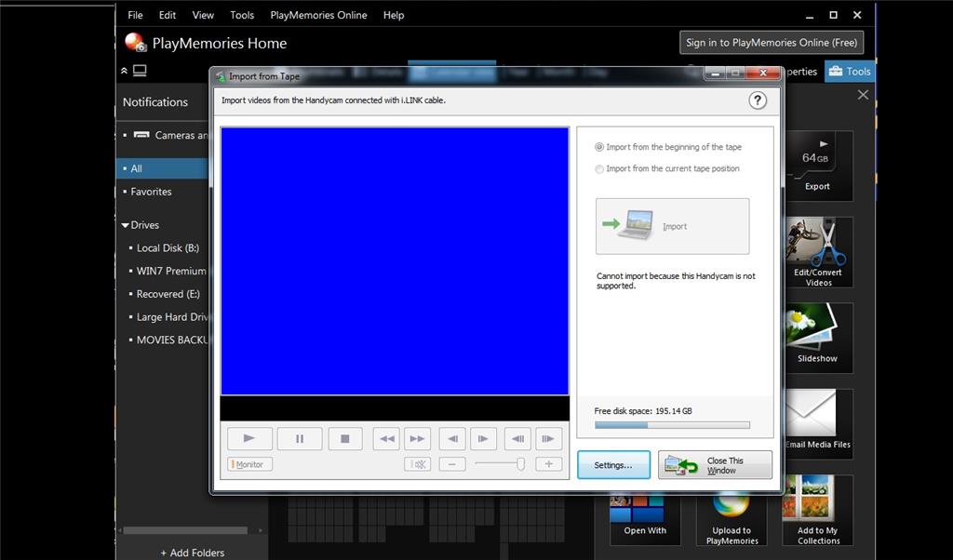Select Large Hard Drive entry
The height and width of the screenshot is (560, 953).
pyautogui.click(x=170, y=317)
